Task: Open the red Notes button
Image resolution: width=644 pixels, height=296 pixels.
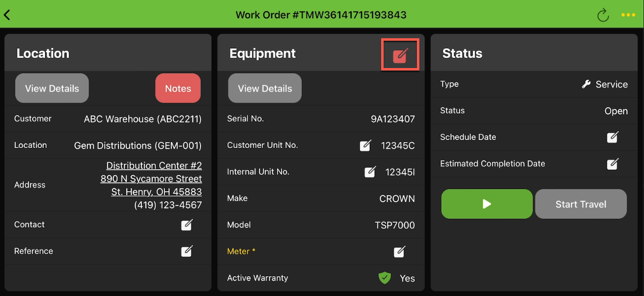Action: tap(178, 88)
